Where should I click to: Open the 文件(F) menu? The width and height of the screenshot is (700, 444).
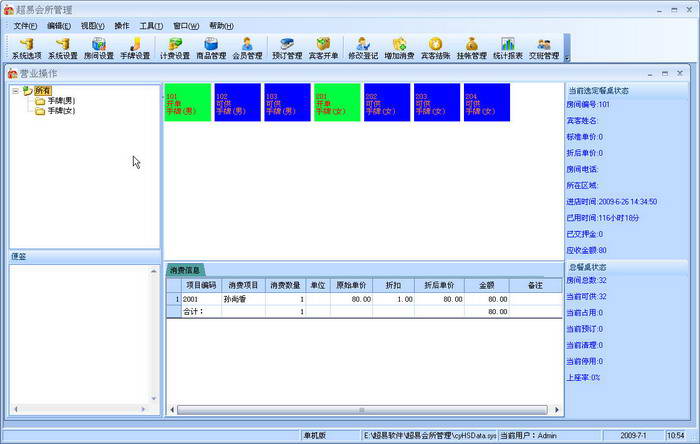click(25, 26)
